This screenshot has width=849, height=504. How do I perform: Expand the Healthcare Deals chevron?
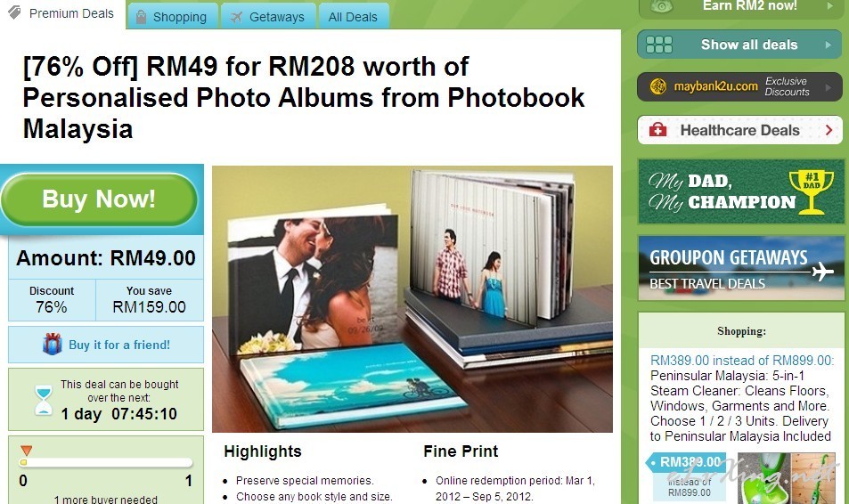(x=829, y=130)
